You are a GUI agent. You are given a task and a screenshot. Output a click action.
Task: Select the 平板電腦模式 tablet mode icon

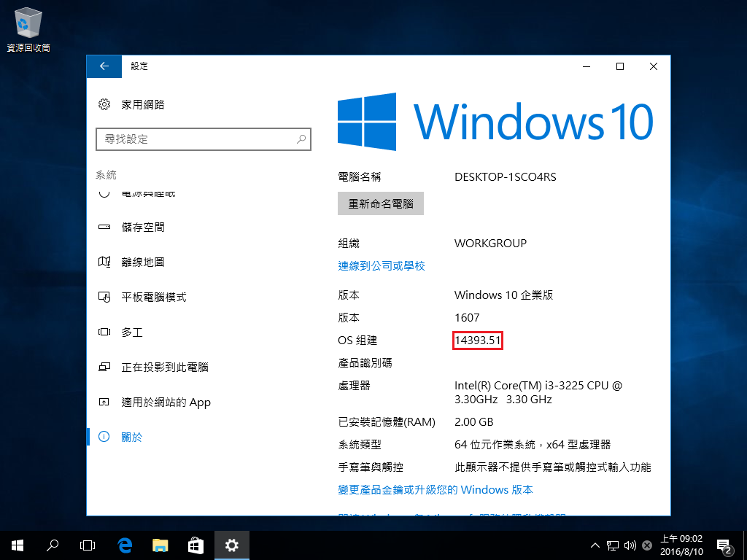pyautogui.click(x=104, y=297)
